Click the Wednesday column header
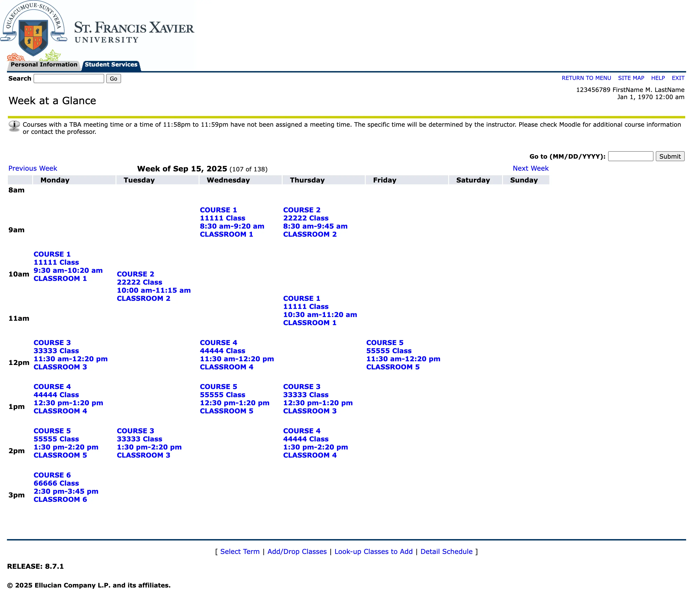700x603 pixels. pyautogui.click(x=241, y=180)
